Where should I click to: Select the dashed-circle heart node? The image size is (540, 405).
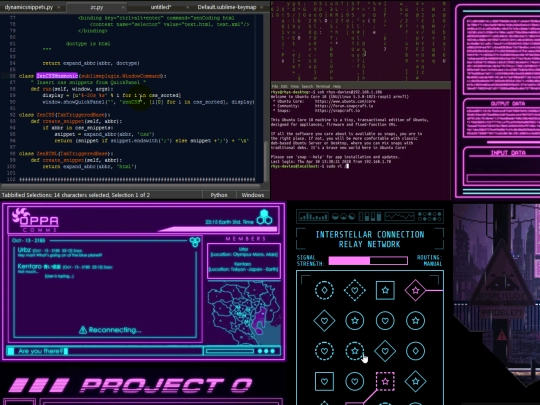coord(324,351)
